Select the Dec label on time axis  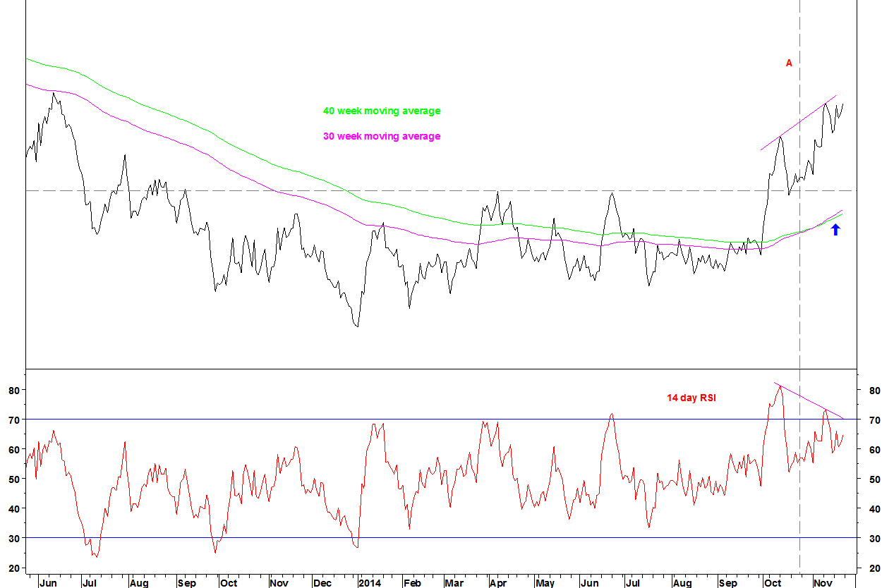322,583
